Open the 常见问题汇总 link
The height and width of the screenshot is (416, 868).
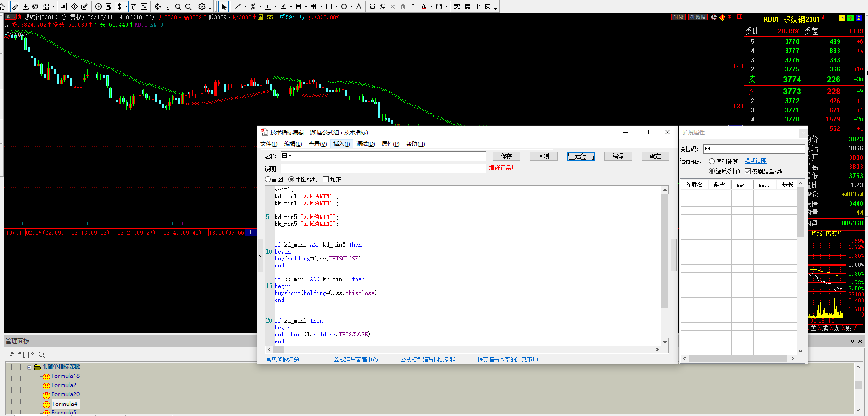[283, 359]
